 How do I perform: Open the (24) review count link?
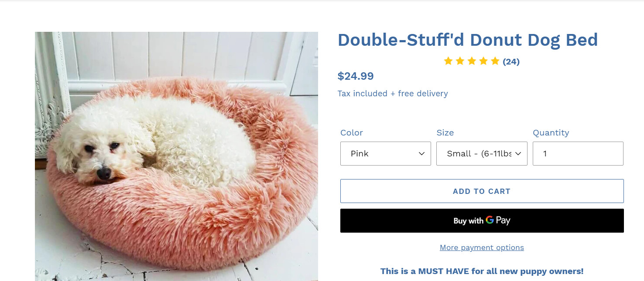coord(511,61)
